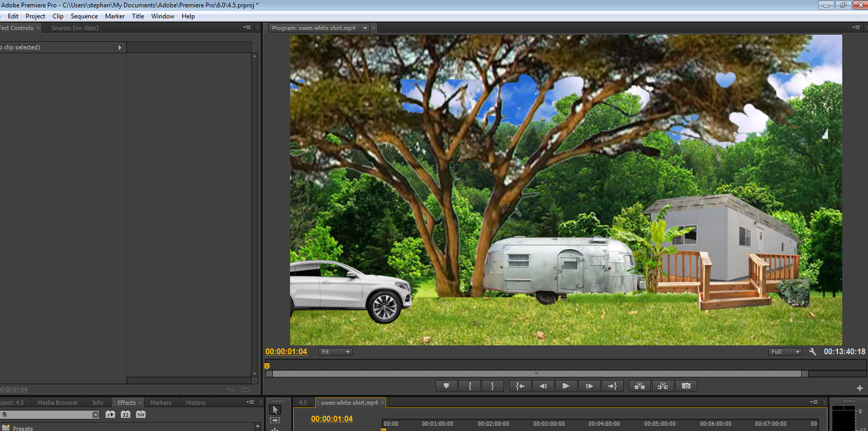Switch to the Source (no clips) tab
Screen dimensions: 868x431
75,28
